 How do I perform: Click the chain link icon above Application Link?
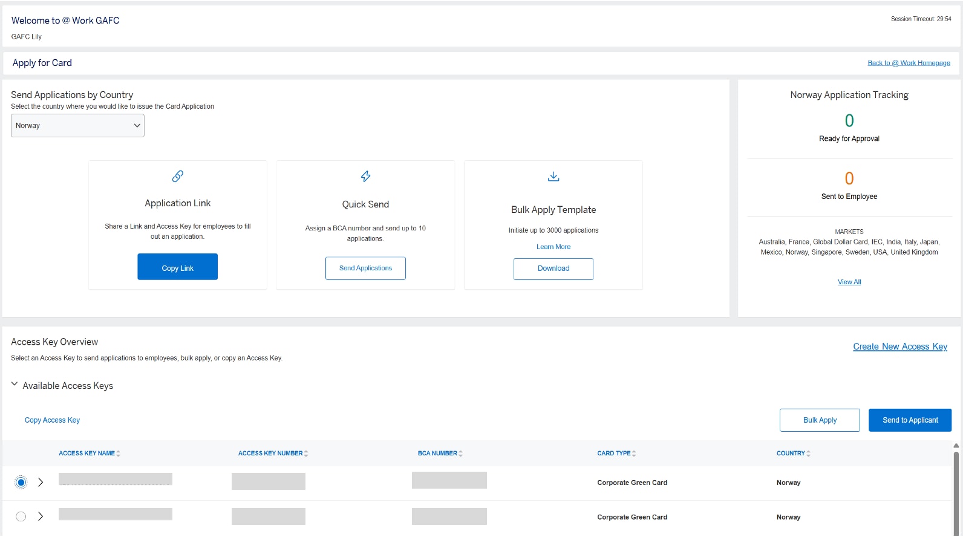tap(177, 177)
